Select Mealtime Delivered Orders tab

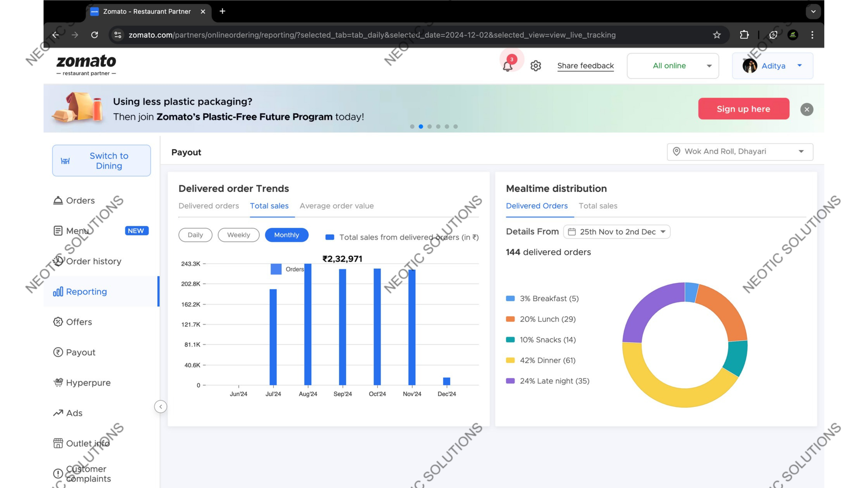537,206
